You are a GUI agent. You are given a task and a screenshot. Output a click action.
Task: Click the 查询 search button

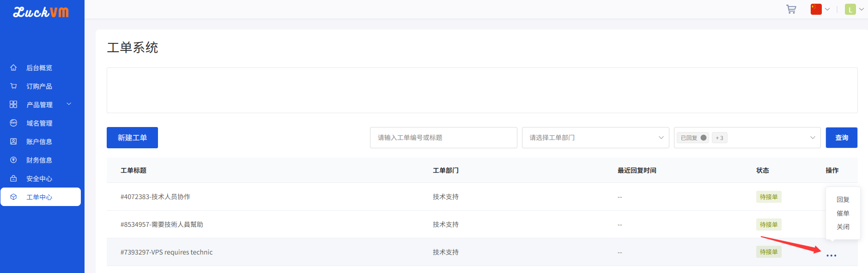(x=842, y=138)
